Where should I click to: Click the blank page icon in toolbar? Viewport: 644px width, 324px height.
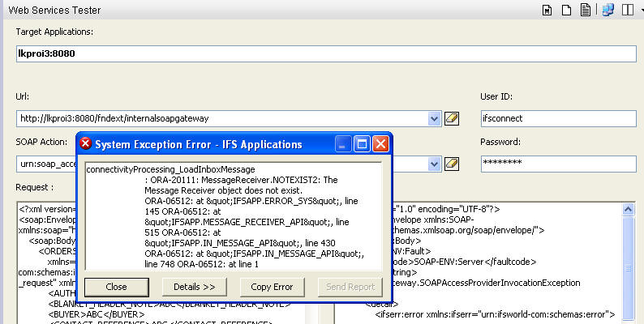(x=566, y=10)
